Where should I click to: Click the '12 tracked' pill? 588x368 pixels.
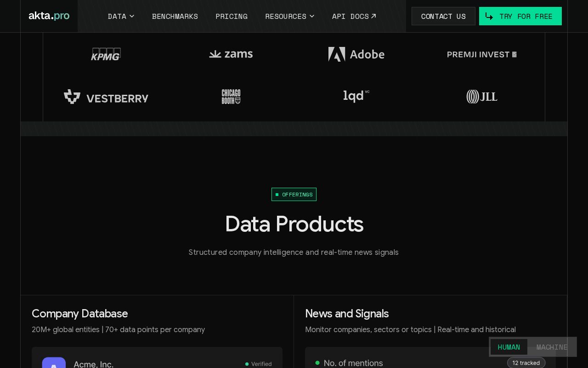coord(526,362)
